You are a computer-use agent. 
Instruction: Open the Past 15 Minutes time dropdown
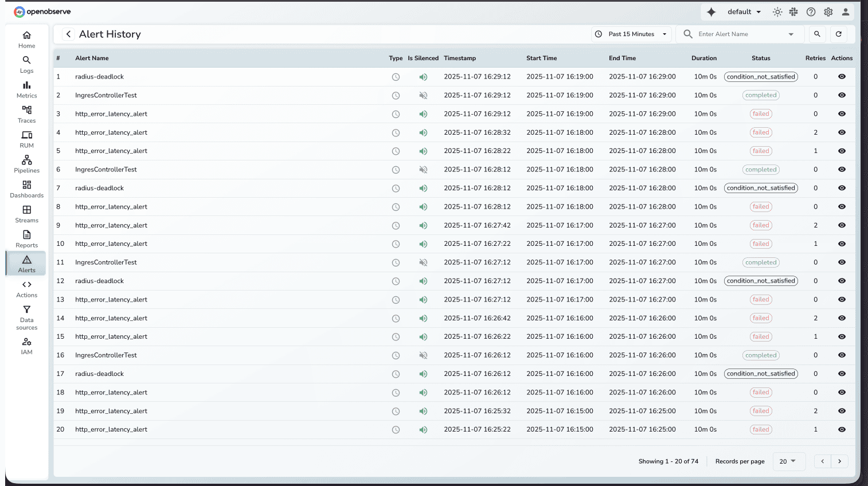coord(631,34)
